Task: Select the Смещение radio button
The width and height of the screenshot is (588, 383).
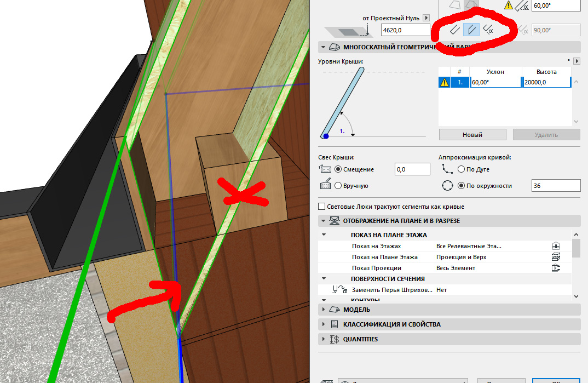Action: [x=338, y=169]
